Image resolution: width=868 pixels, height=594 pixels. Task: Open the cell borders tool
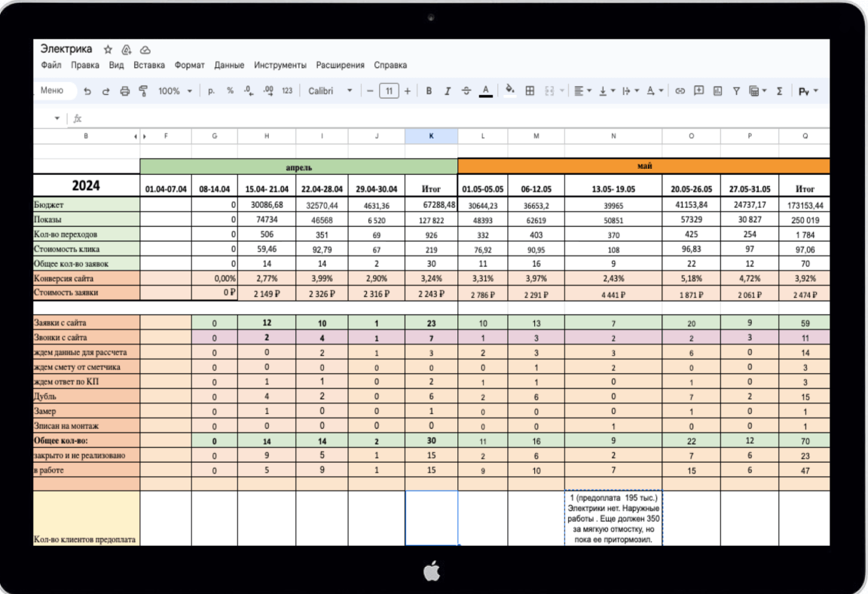coord(530,91)
